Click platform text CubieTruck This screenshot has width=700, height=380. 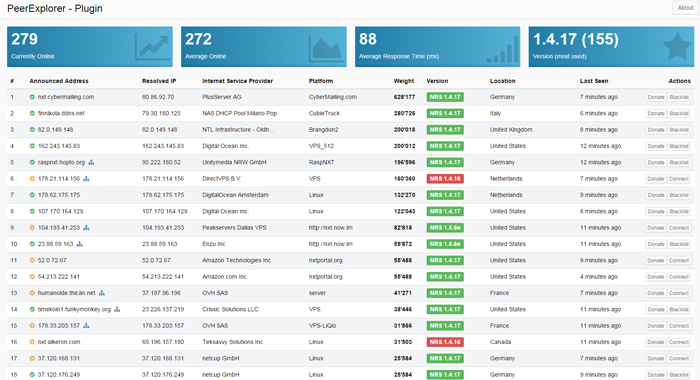(324, 113)
